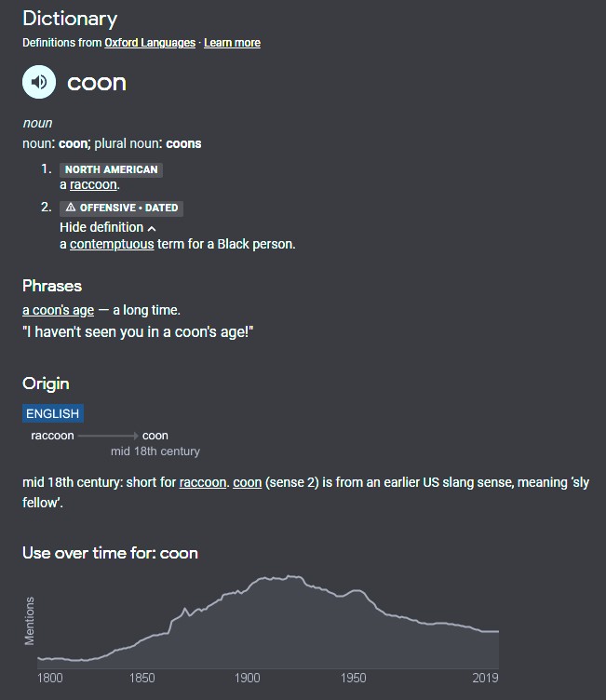This screenshot has height=700, width=606.
Task: Click the raccoon node in the origin diagram
Action: click(52, 436)
